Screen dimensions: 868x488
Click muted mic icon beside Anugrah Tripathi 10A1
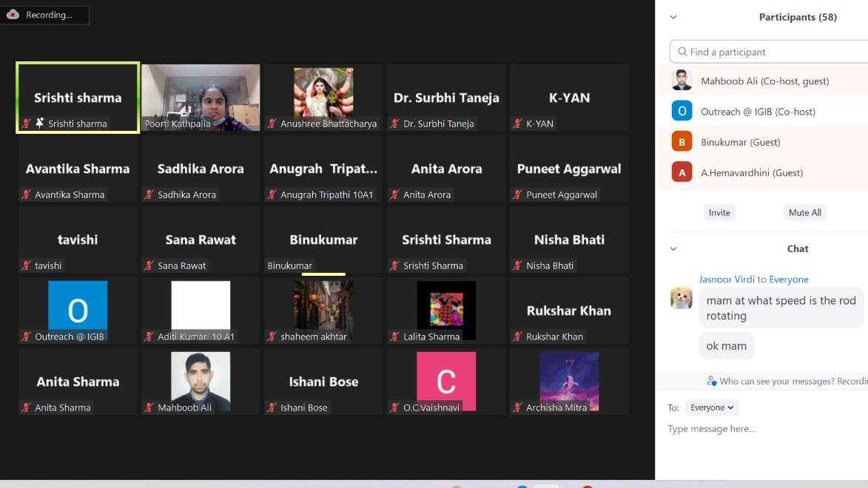click(272, 194)
